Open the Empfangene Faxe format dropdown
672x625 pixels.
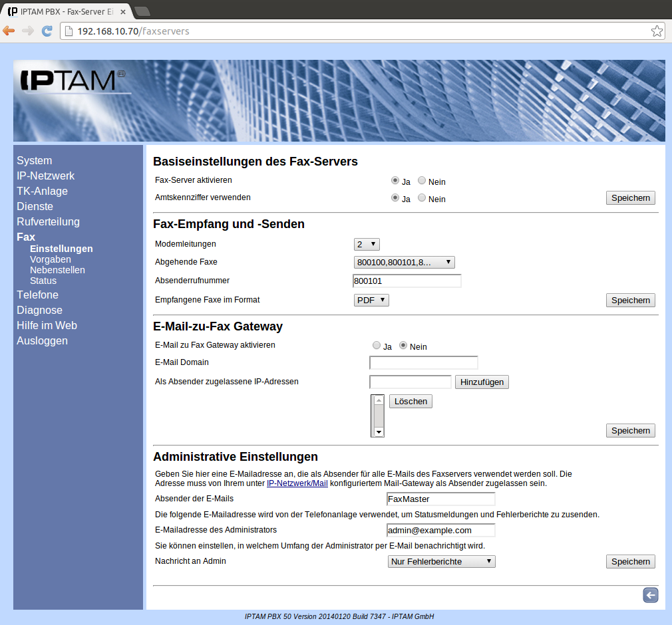pyautogui.click(x=371, y=301)
